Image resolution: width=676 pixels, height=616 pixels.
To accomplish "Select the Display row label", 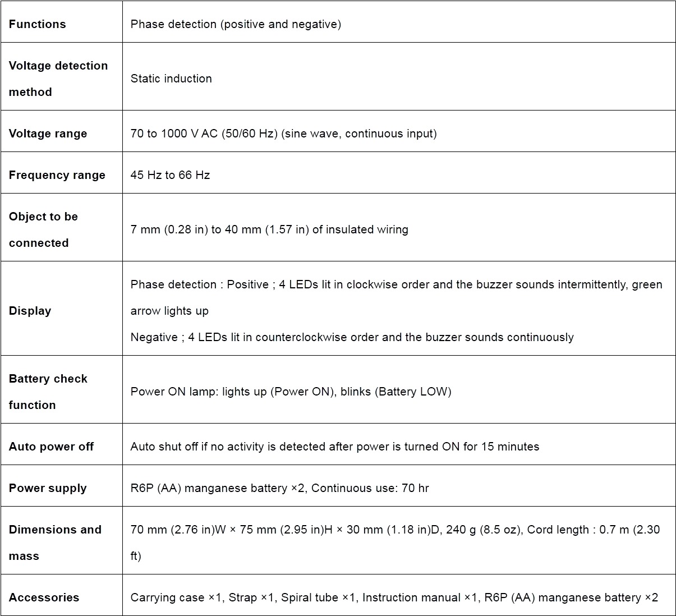I will click(30, 311).
